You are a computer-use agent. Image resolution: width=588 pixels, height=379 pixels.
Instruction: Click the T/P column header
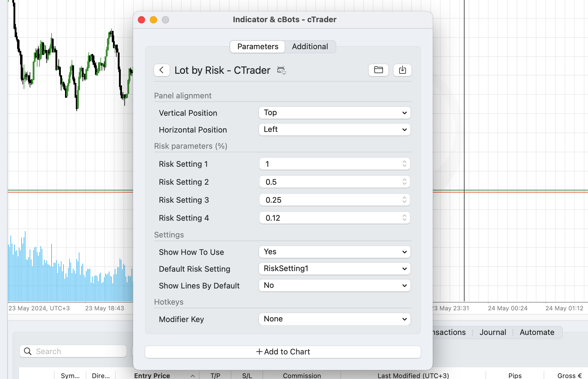pos(215,376)
